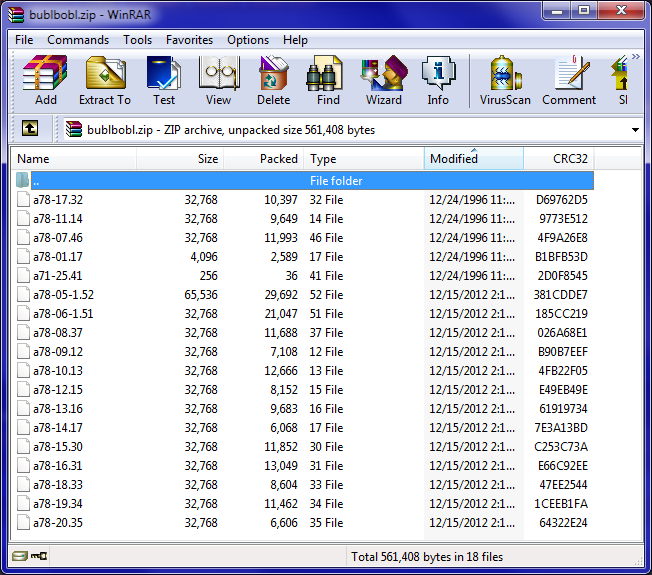Viewport: 652px width, 575px height.
Task: Click archive icon in address bar
Action: point(74,129)
